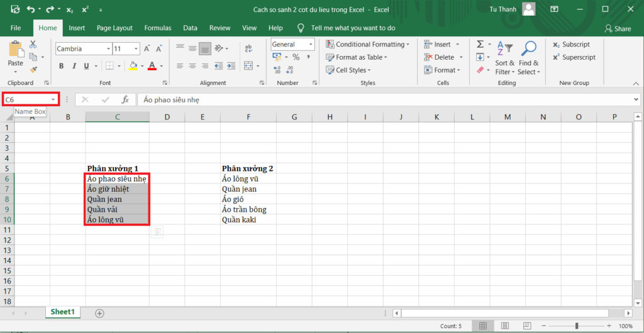Image resolution: width=644 pixels, height=333 pixels.
Task: Click the Superscript button
Action: coord(574,57)
